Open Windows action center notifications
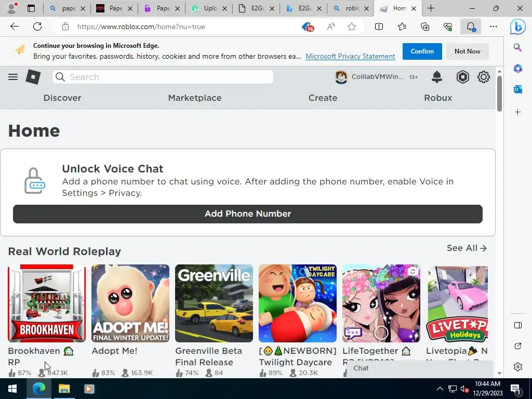This screenshot has width=532, height=399. click(x=516, y=389)
